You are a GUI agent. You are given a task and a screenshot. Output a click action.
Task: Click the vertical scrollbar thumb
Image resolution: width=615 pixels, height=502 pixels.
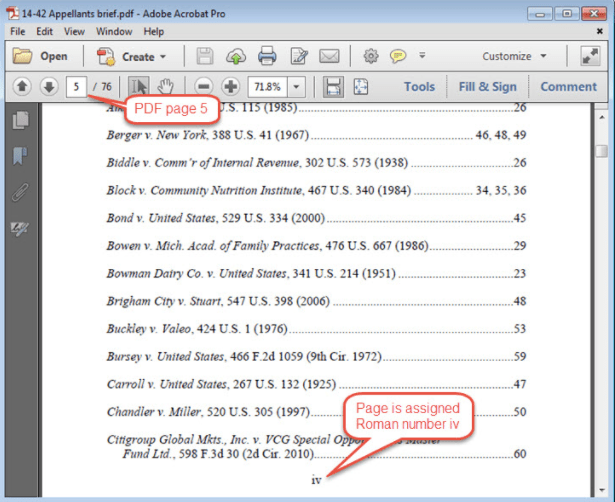pos(601,151)
